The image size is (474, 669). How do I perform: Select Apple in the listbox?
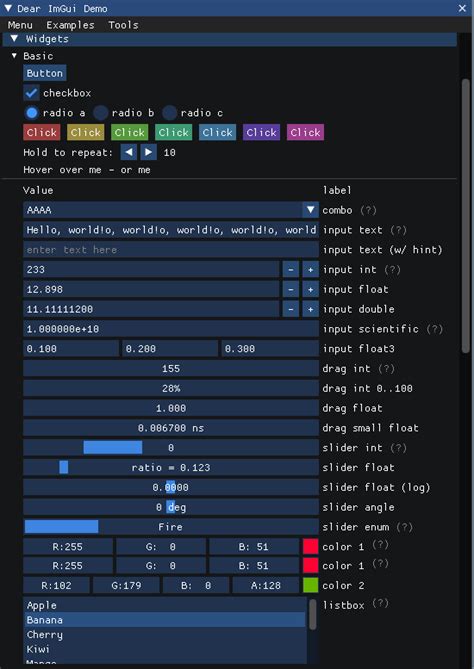[166, 605]
